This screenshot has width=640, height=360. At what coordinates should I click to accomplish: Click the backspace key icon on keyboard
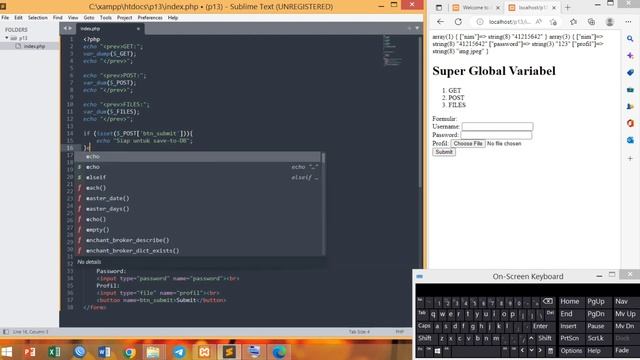click(548, 302)
